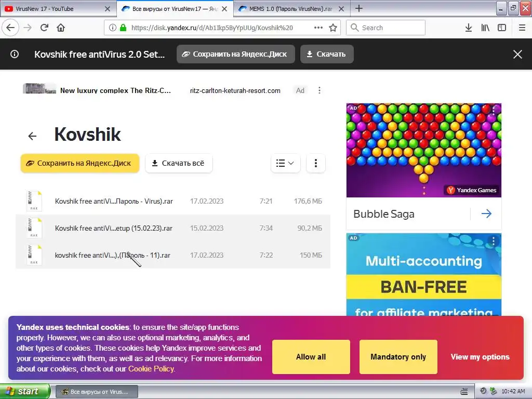The height and width of the screenshot is (399, 532).
Task: Bookmark this page with the star icon
Action: click(333, 28)
